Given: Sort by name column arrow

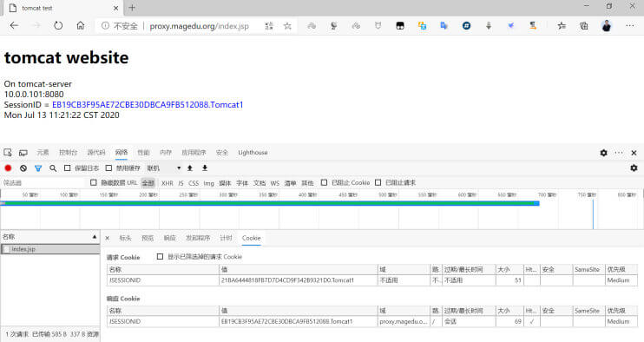Looking at the screenshot, I should coord(95,237).
